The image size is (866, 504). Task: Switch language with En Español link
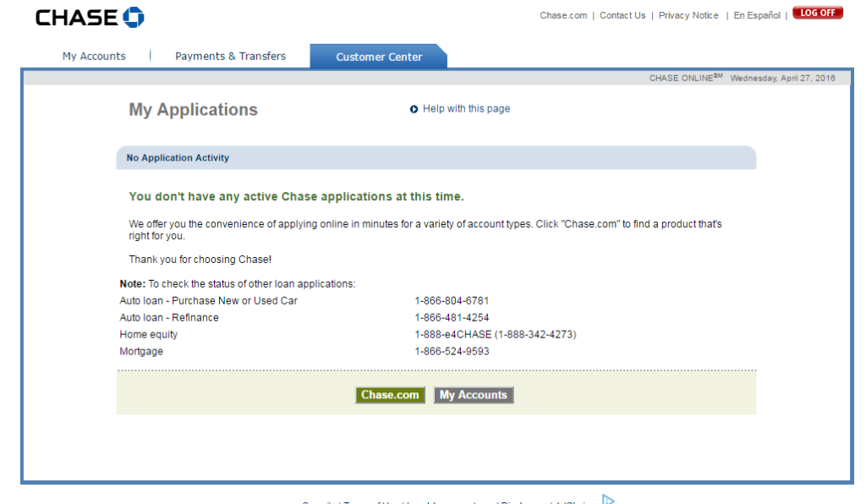click(x=757, y=15)
